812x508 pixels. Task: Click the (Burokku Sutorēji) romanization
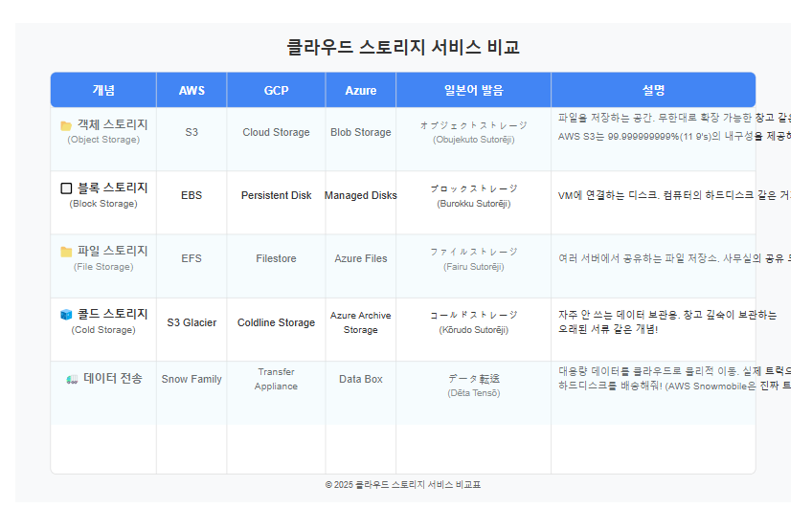click(x=474, y=204)
